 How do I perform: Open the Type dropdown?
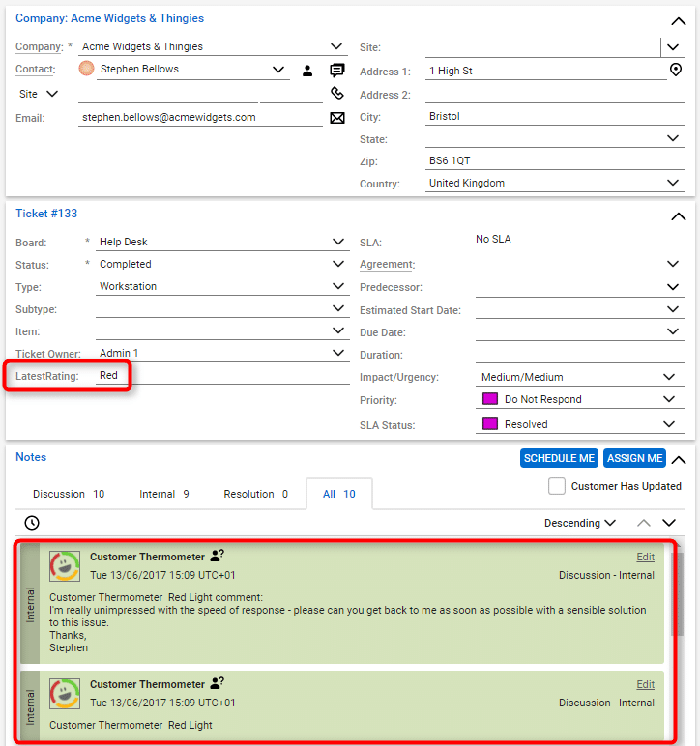pos(338,286)
